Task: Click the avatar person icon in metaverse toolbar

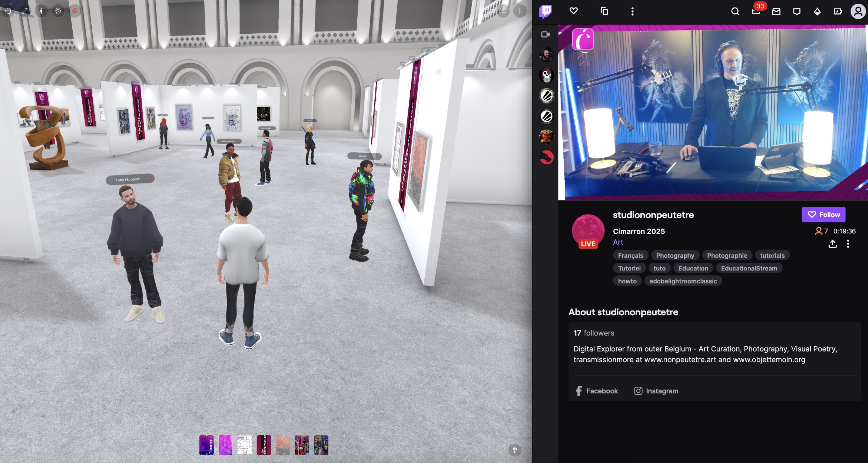Action: 41,11
